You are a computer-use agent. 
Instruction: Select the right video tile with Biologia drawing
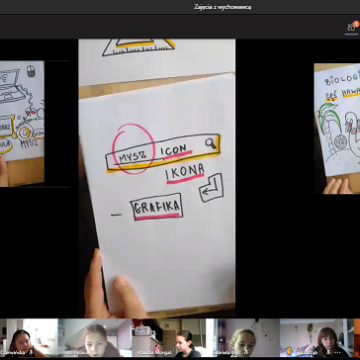(x=337, y=128)
